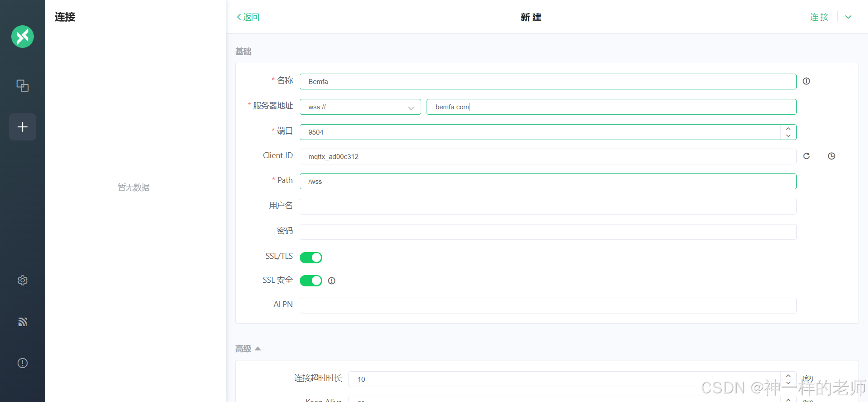Increase the port number with up arrow
This screenshot has height=402, width=868.
tap(788, 129)
